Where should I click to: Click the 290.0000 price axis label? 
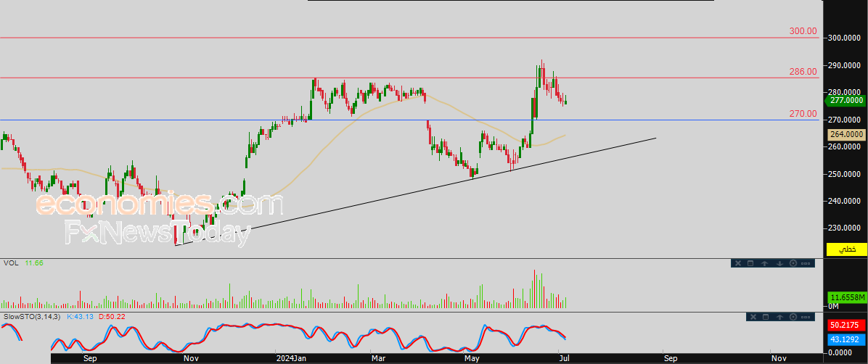click(x=845, y=66)
